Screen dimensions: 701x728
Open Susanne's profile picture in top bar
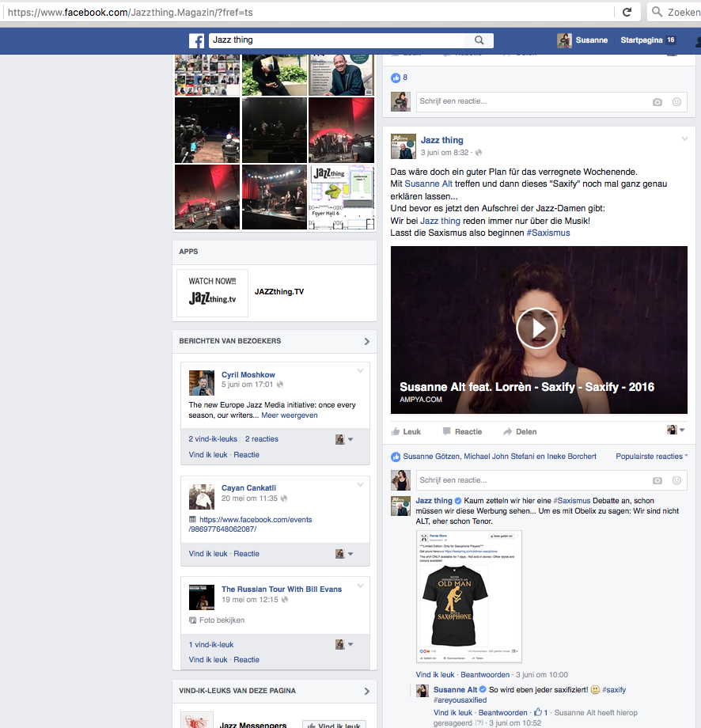point(564,40)
